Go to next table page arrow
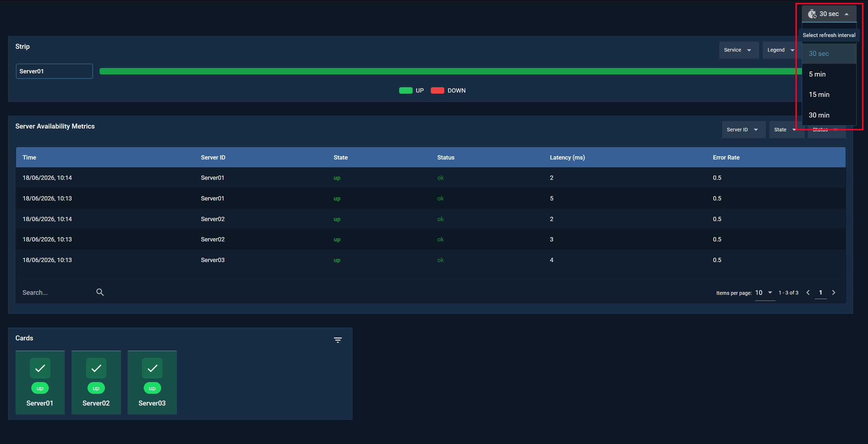 click(833, 293)
